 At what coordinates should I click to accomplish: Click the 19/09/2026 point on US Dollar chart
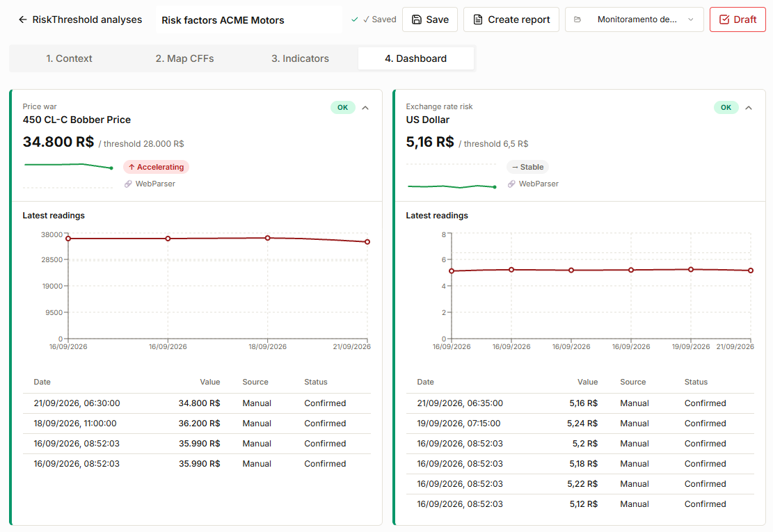691,269
